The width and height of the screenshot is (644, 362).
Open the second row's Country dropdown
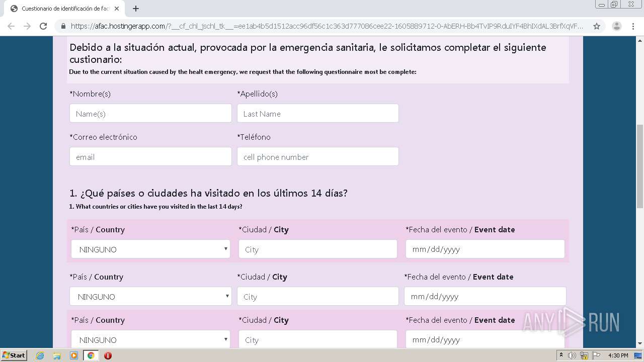[150, 297]
